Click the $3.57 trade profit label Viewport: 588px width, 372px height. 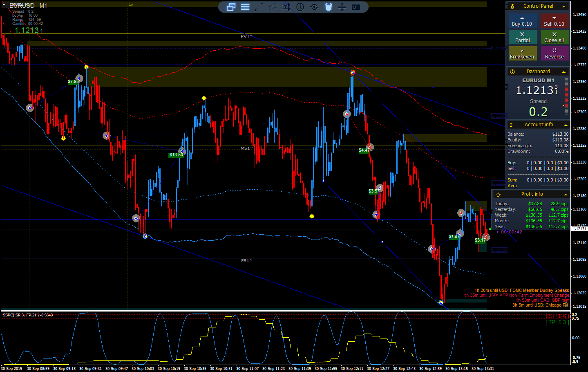point(374,191)
